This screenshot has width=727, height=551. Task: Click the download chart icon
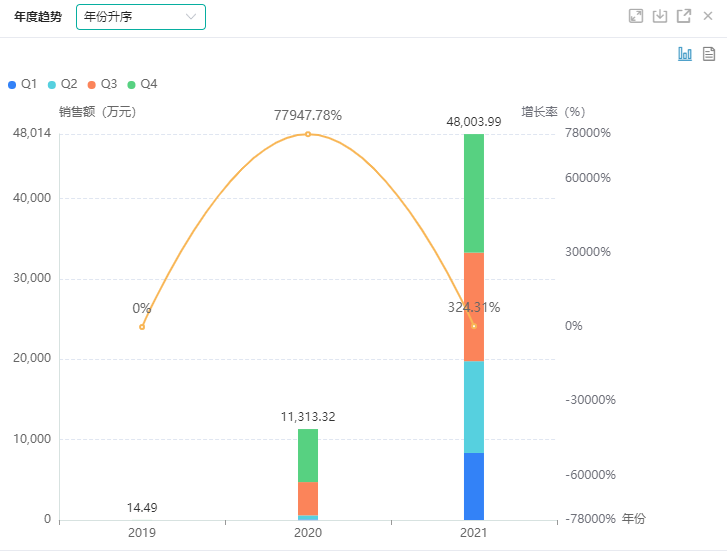[x=660, y=16]
